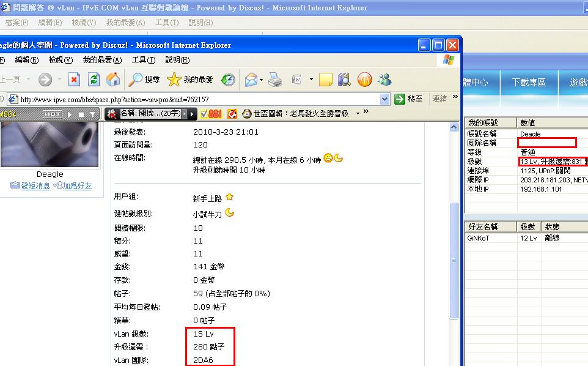Click the orange globe toolbar icon
Viewport: 588px width, 366px height.
click(x=364, y=80)
